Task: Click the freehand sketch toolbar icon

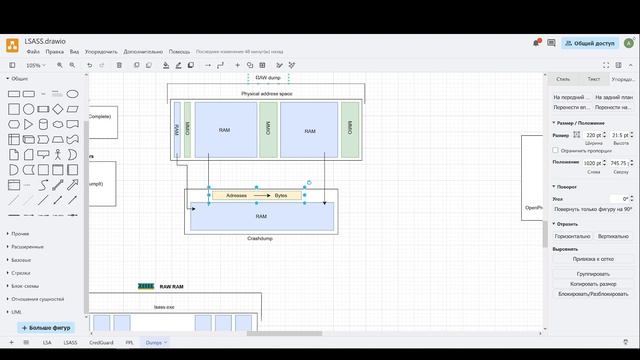Action: tap(280, 65)
